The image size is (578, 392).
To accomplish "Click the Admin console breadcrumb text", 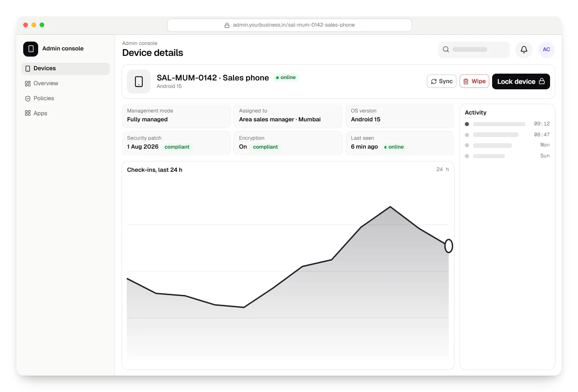I will point(140,43).
